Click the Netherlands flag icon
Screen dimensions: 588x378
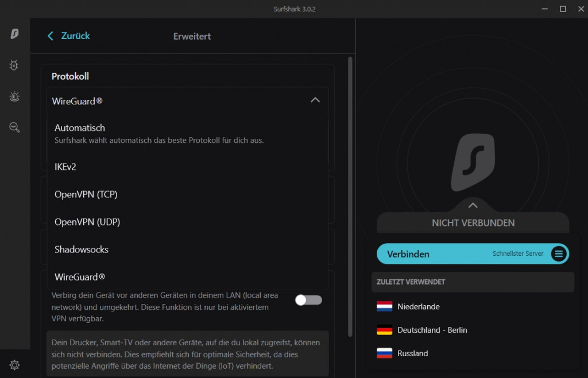tap(384, 306)
